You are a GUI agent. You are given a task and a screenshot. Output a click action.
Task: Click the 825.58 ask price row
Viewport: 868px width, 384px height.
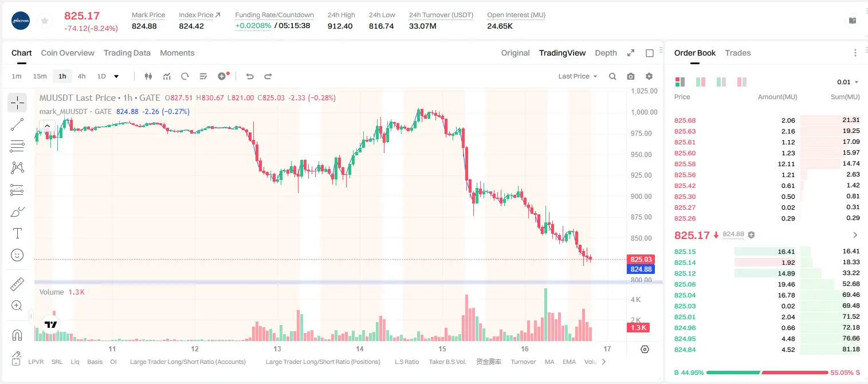click(767, 164)
